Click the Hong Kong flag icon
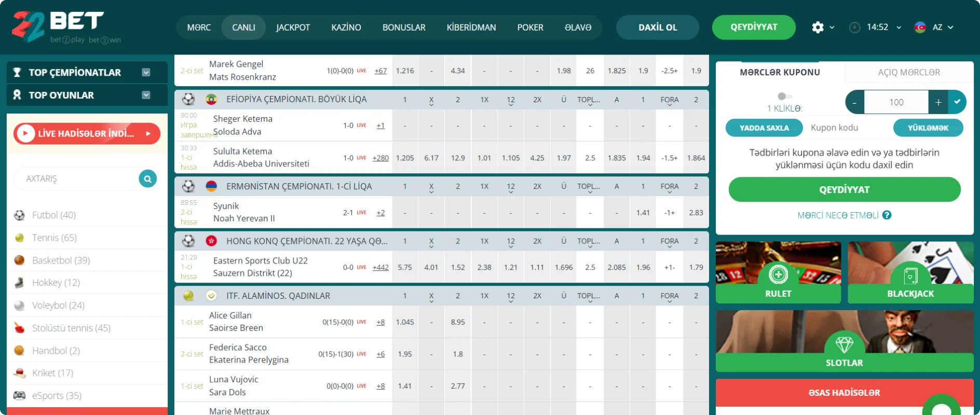 [211, 241]
